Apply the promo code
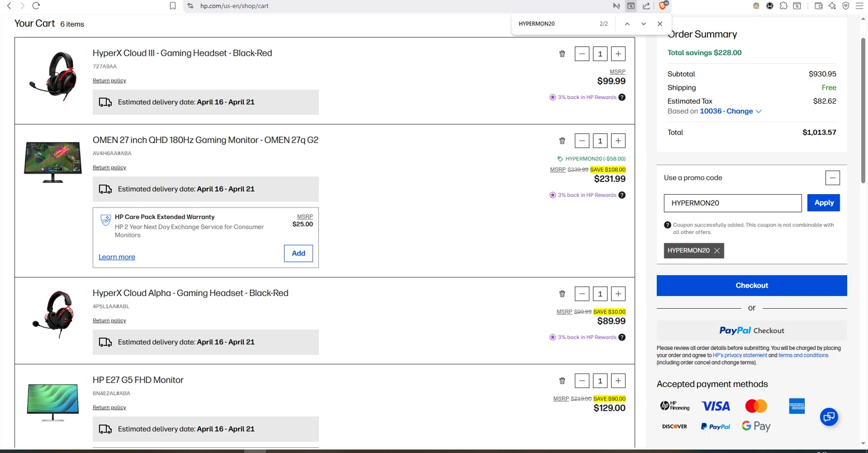 824,203
